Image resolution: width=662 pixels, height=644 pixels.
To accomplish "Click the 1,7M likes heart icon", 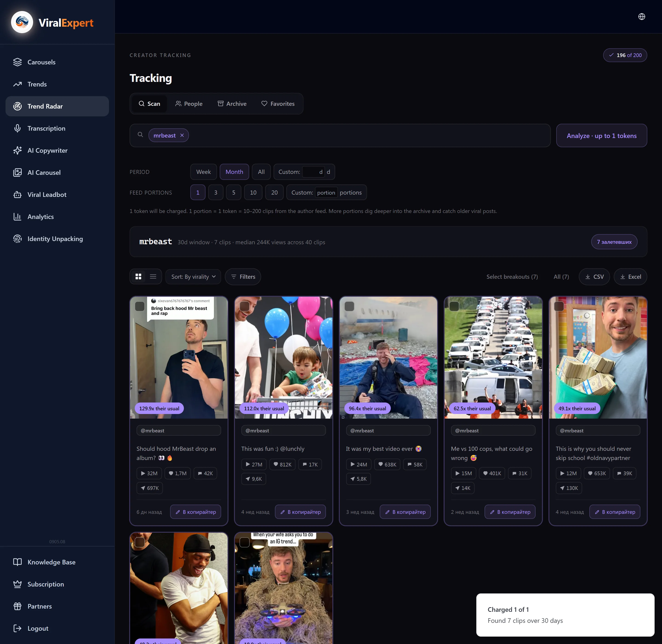I will (171, 474).
